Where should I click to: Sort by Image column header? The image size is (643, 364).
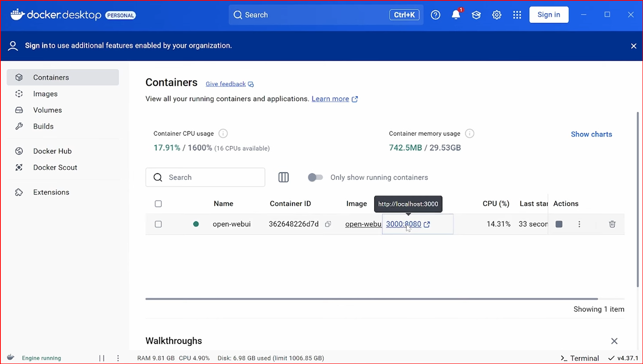point(356,203)
